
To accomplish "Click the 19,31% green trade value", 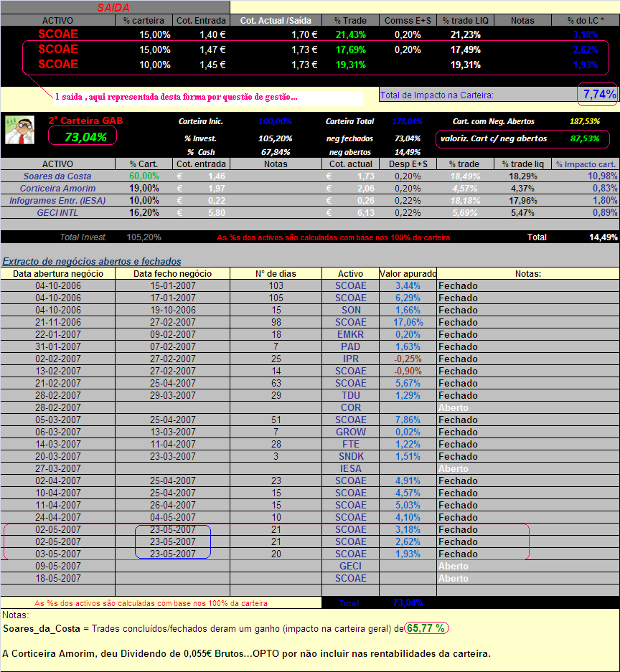I will (350, 65).
